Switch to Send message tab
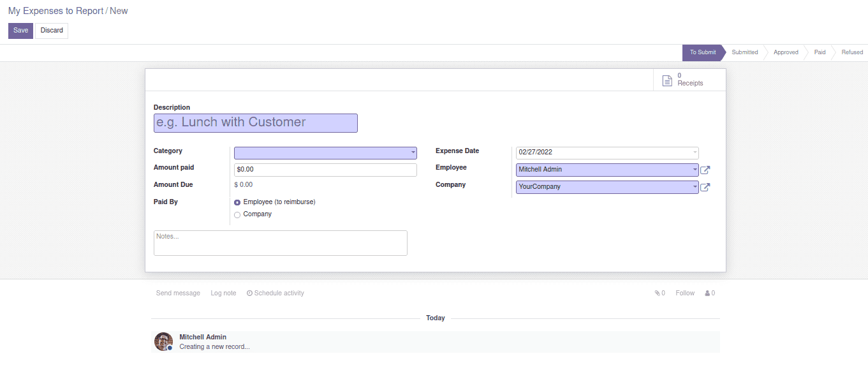 [178, 293]
